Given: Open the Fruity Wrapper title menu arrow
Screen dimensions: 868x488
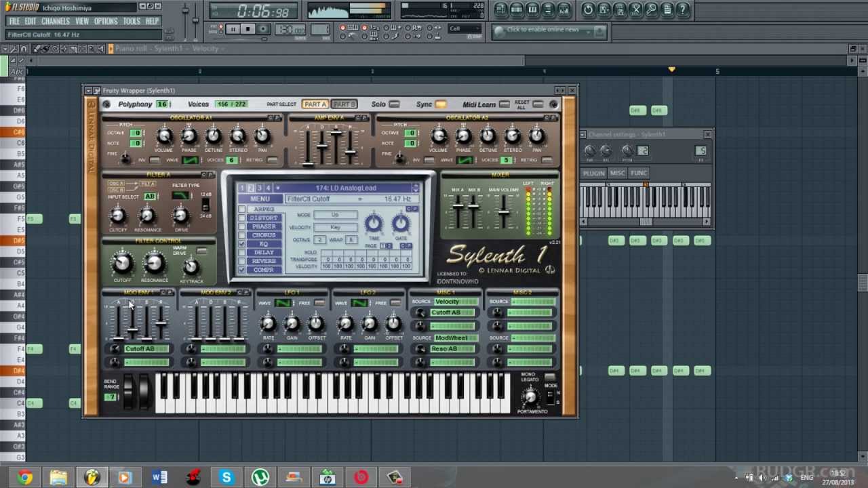Looking at the screenshot, I should (x=87, y=90).
